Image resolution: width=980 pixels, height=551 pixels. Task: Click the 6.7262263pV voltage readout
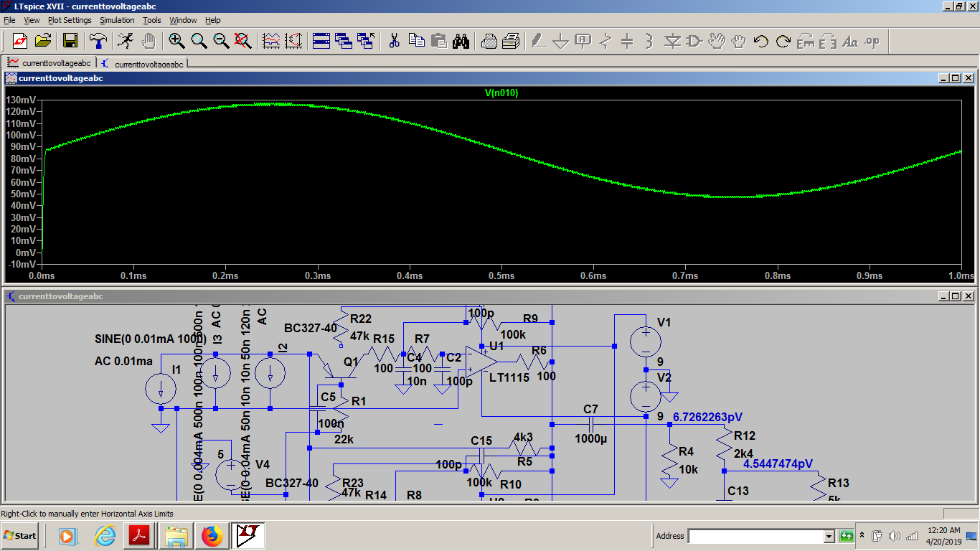click(707, 417)
